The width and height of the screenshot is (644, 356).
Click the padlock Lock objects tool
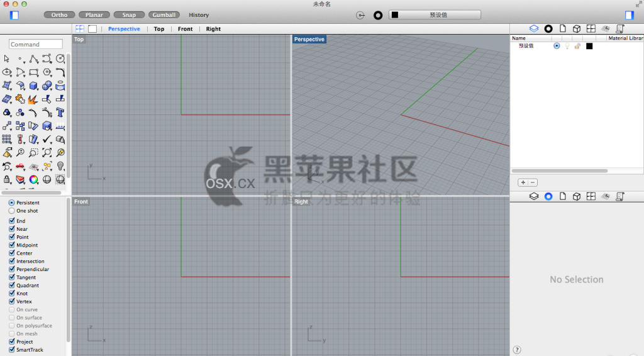click(x=6, y=179)
